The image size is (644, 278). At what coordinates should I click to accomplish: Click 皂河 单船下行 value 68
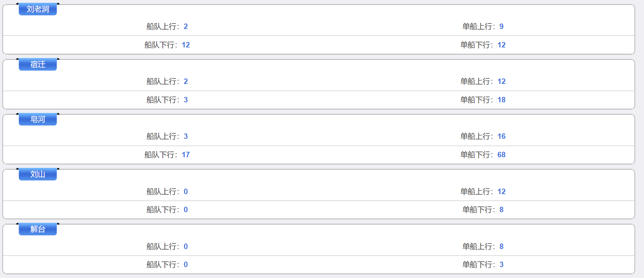click(501, 155)
